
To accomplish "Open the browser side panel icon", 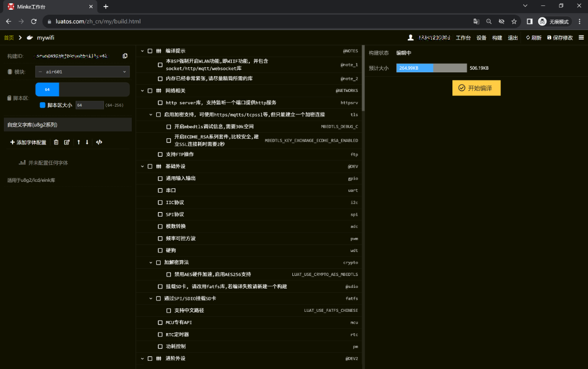I will (x=530, y=21).
